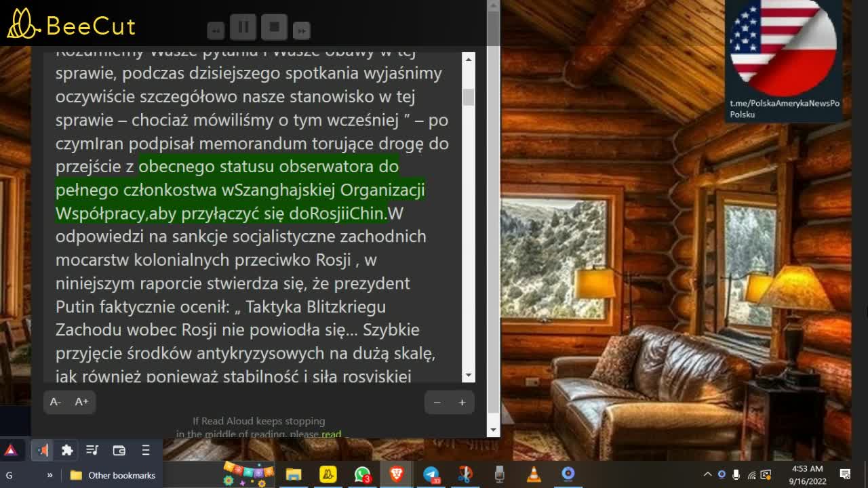Click the line 'Putin faktycznie ocenił: „ Taktyka Blitzkriegu'
Viewport: 868px width, 488px height.
[220, 306]
